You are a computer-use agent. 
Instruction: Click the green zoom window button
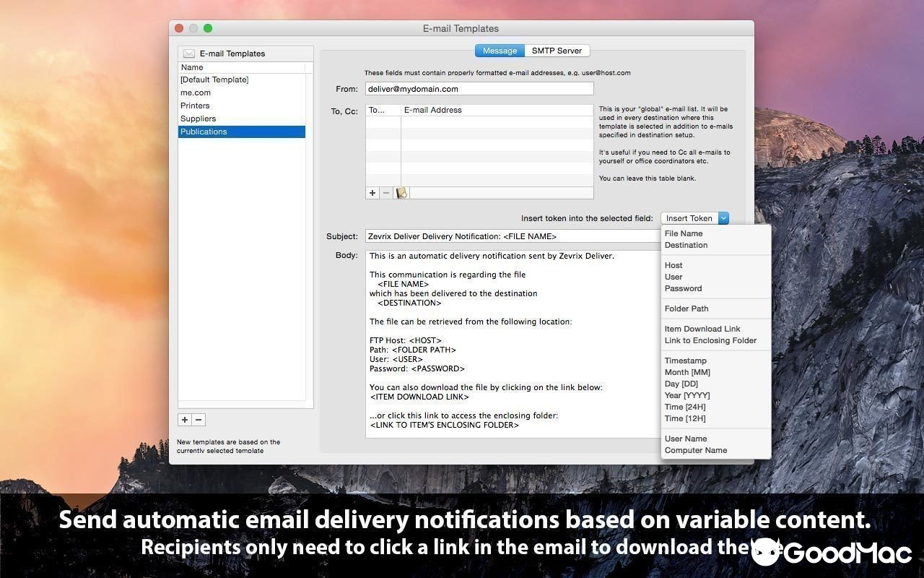coord(208,28)
